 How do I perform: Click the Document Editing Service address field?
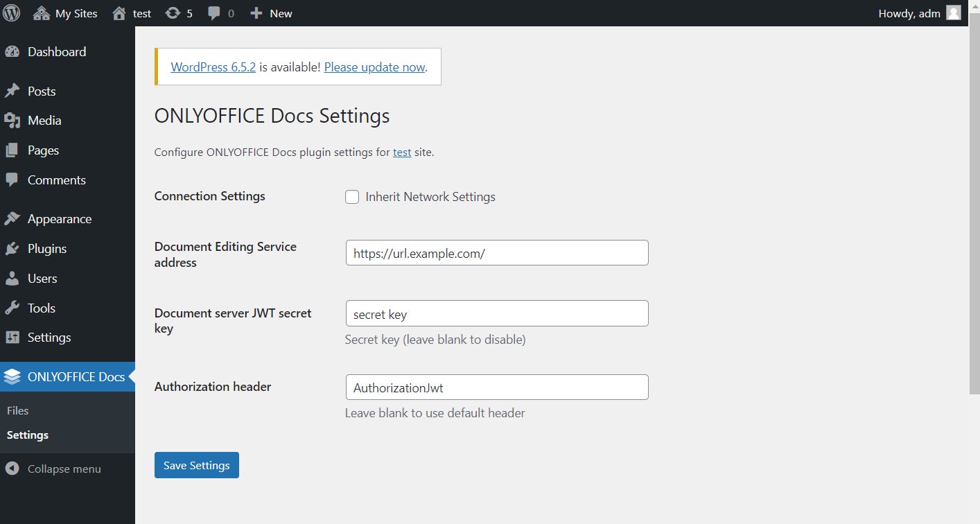point(496,253)
